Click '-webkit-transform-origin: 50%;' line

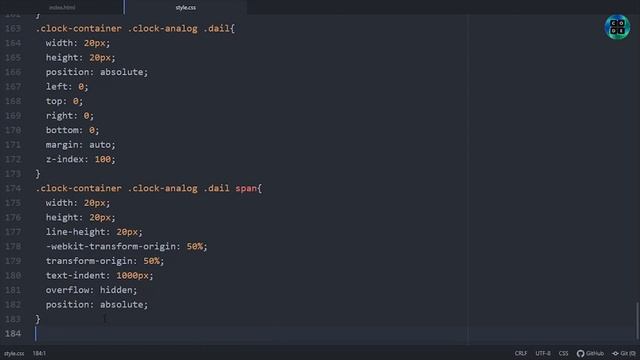click(x=127, y=247)
